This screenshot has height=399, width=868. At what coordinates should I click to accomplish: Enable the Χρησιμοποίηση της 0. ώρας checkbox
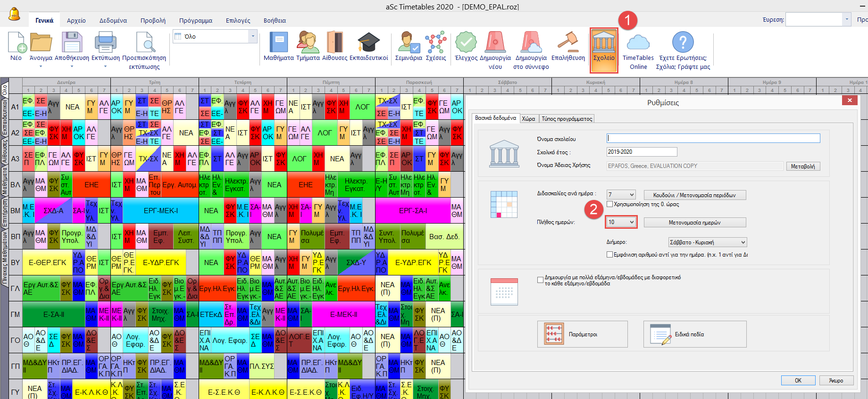(610, 204)
